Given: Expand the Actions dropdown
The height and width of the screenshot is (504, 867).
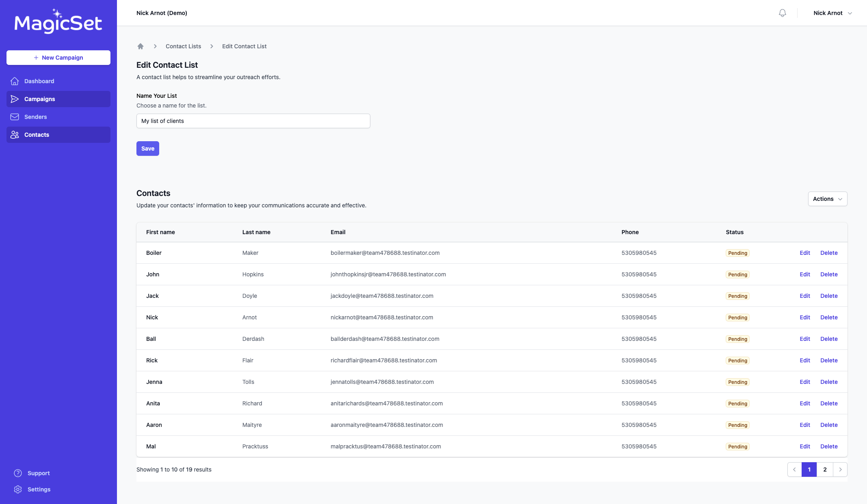Looking at the screenshot, I should pos(828,199).
